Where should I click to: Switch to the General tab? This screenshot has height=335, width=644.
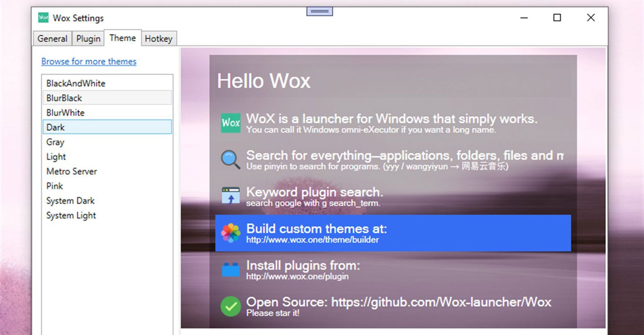coord(52,39)
